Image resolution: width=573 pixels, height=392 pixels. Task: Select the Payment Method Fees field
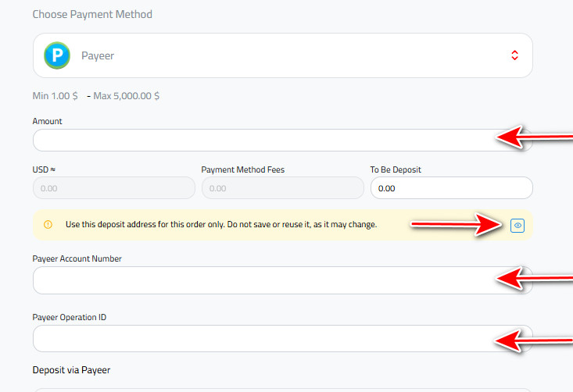tap(282, 188)
